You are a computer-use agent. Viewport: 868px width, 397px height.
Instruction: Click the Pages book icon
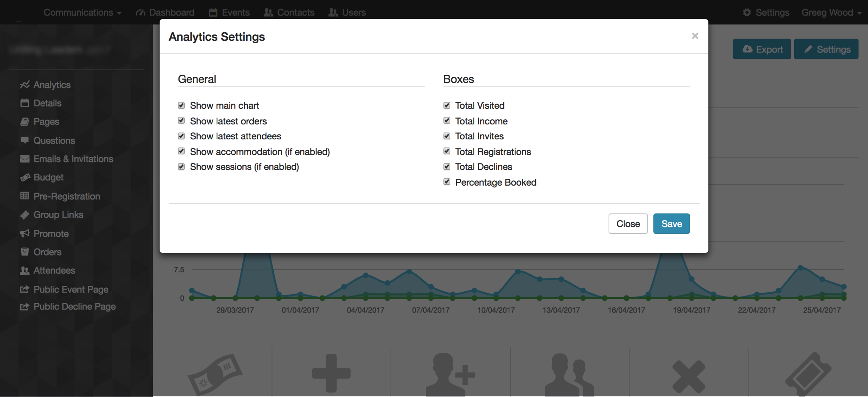tap(25, 121)
